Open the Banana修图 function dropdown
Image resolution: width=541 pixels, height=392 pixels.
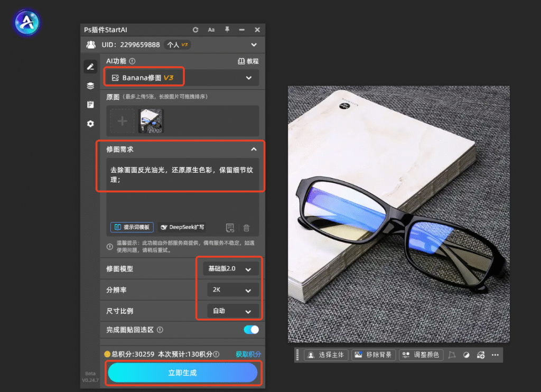click(182, 78)
